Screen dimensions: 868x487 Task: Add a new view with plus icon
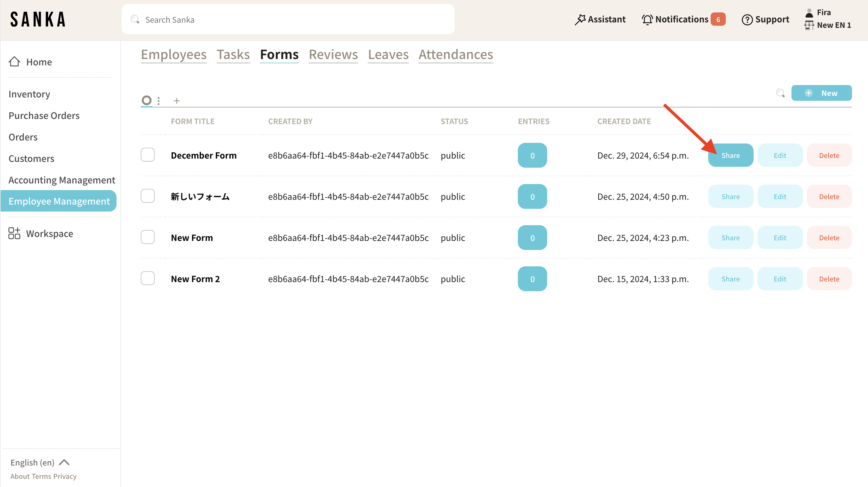point(176,101)
